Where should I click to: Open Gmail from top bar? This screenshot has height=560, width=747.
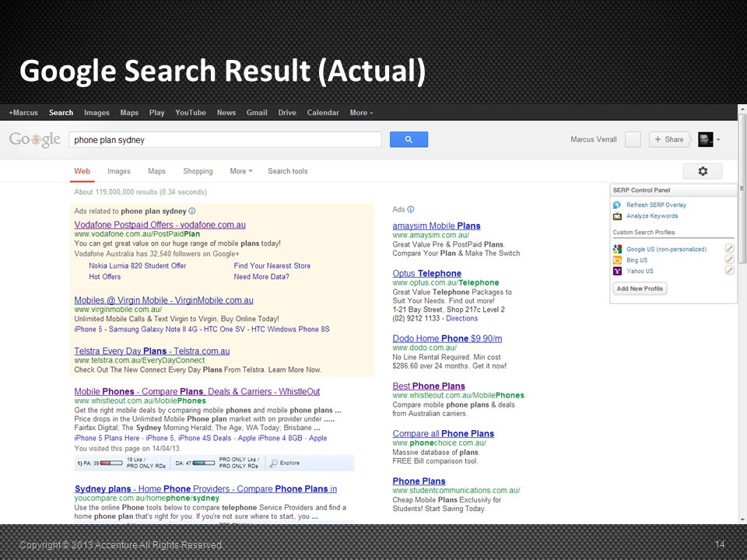tap(257, 113)
